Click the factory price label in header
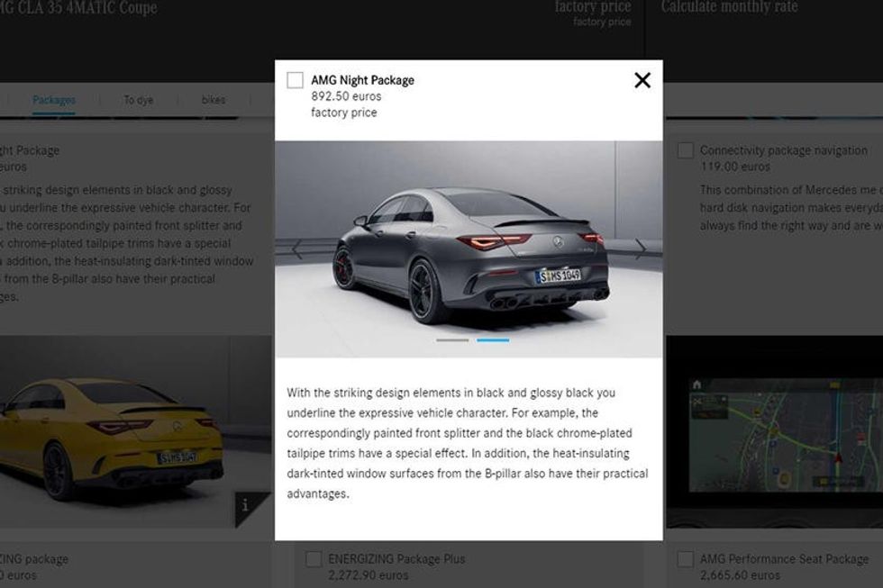Screen dimensions: 883x588 [x=592, y=8]
